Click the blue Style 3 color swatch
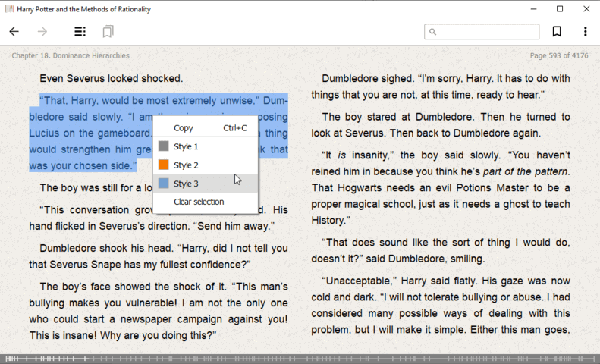 [163, 184]
